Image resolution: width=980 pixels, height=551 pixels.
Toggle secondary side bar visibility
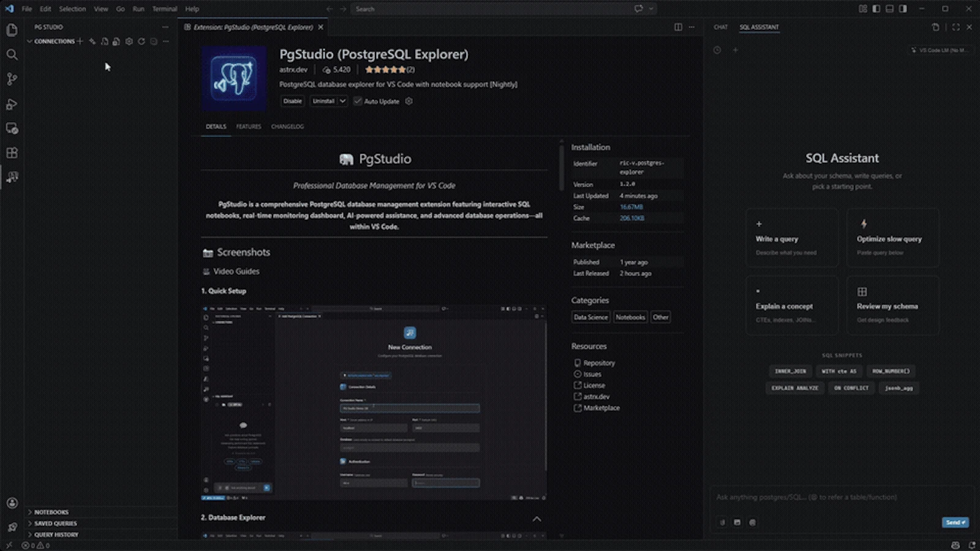click(x=903, y=9)
